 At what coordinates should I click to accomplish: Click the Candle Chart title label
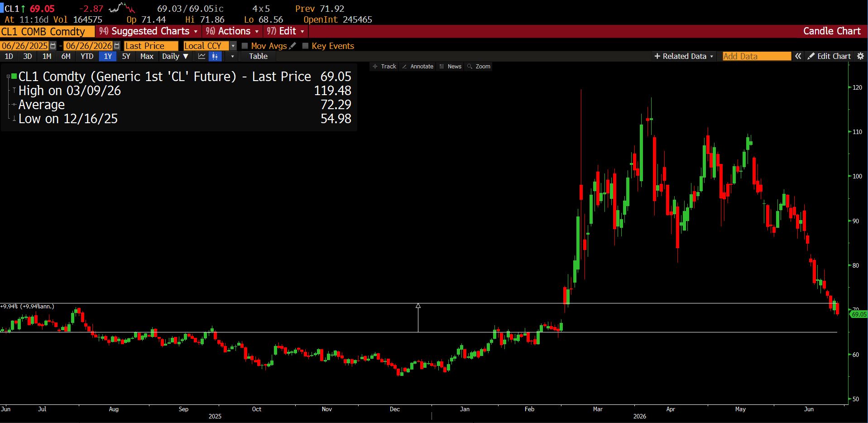[x=832, y=31]
